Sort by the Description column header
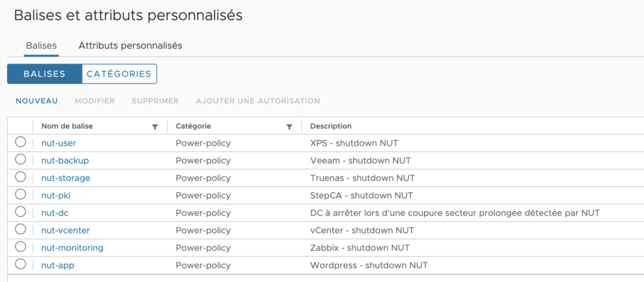Viewport: 644px width, 282px height. pyautogui.click(x=331, y=126)
